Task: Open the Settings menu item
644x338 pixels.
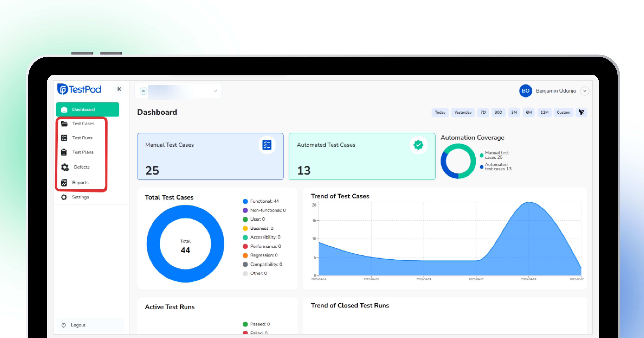Action: 80,197
